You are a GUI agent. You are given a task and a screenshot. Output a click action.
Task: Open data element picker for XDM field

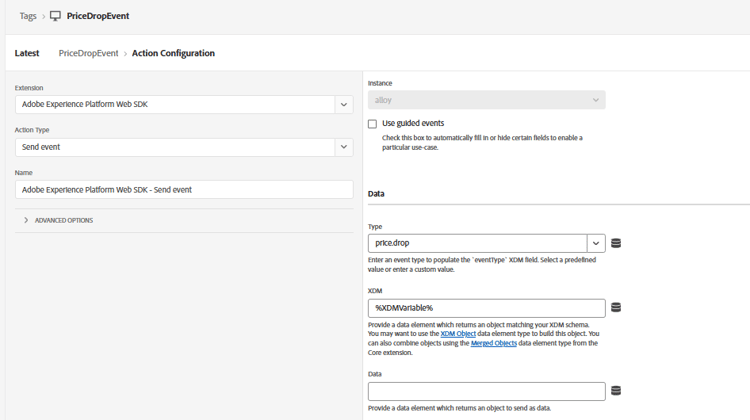click(x=616, y=307)
